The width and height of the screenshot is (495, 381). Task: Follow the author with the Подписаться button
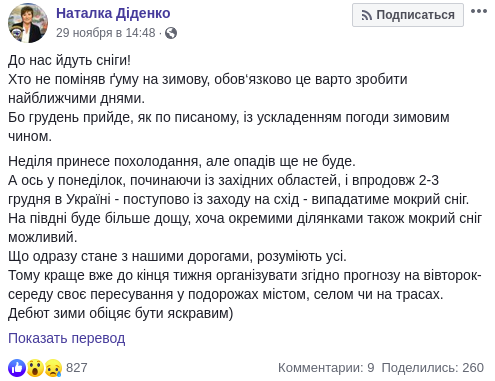[x=408, y=15]
